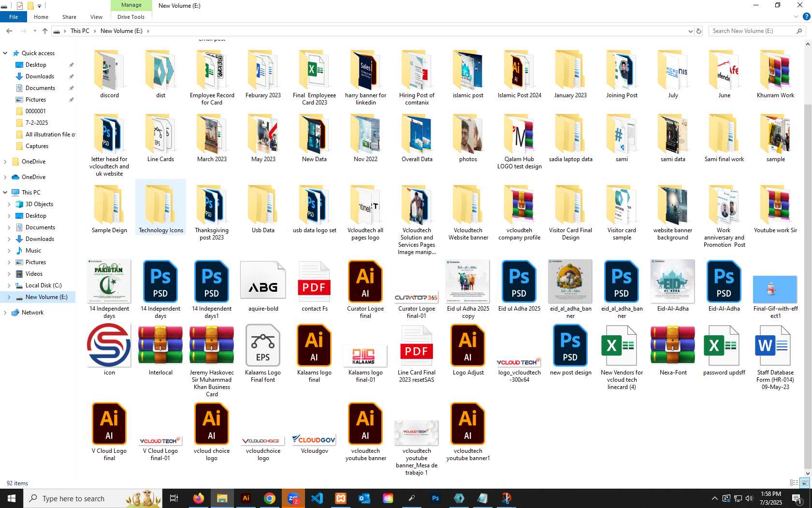The width and height of the screenshot is (812, 508).
Task: Click the vertical scrollbar down arrow
Action: [808, 474]
